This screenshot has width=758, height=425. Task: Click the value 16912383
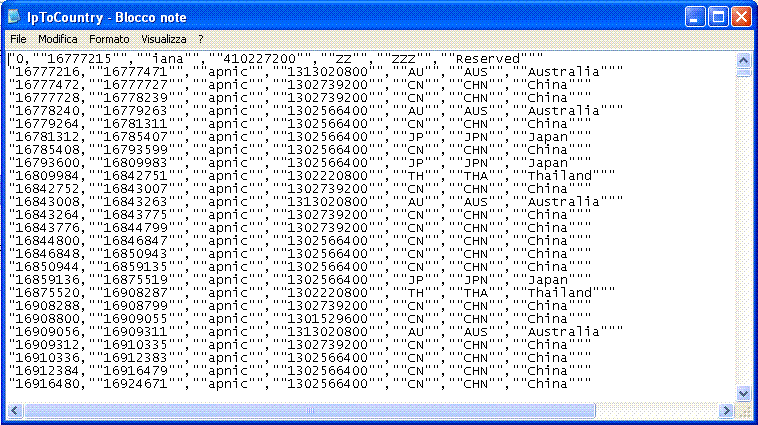(136, 358)
